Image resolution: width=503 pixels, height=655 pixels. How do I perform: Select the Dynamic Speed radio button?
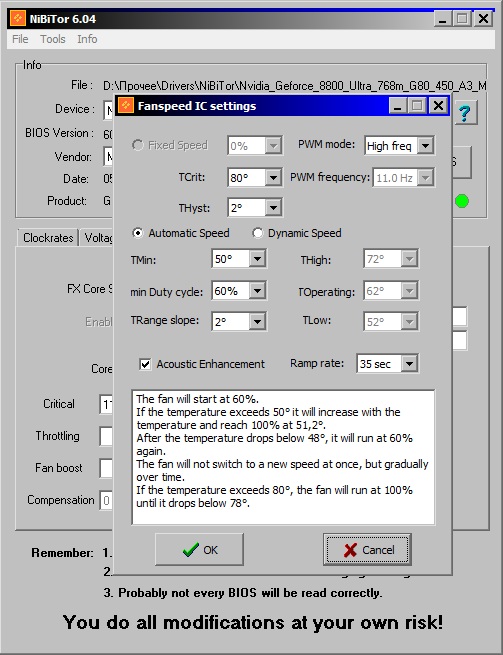coord(257,233)
